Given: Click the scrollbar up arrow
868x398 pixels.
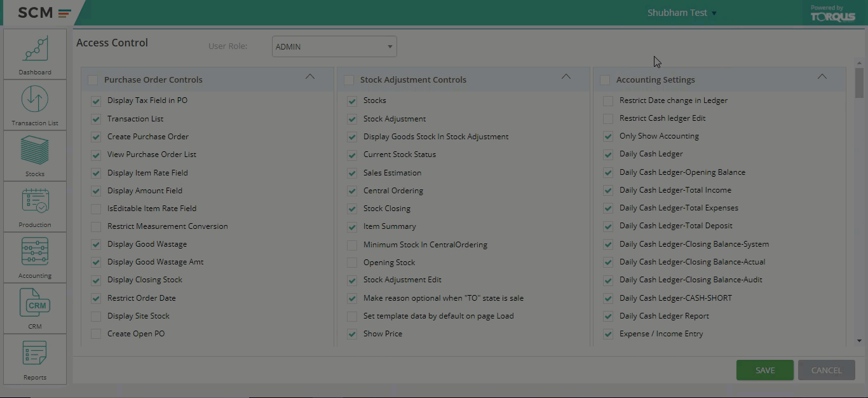Looking at the screenshot, I should click(859, 63).
